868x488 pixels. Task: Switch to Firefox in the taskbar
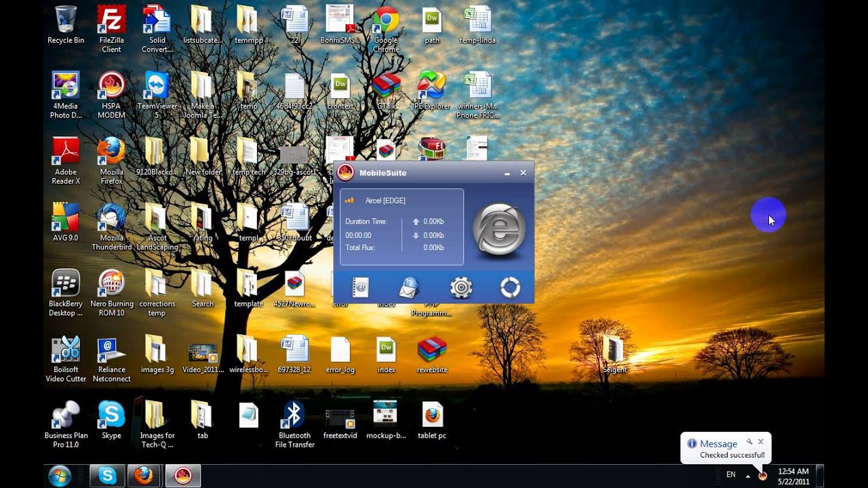pyautogui.click(x=143, y=476)
